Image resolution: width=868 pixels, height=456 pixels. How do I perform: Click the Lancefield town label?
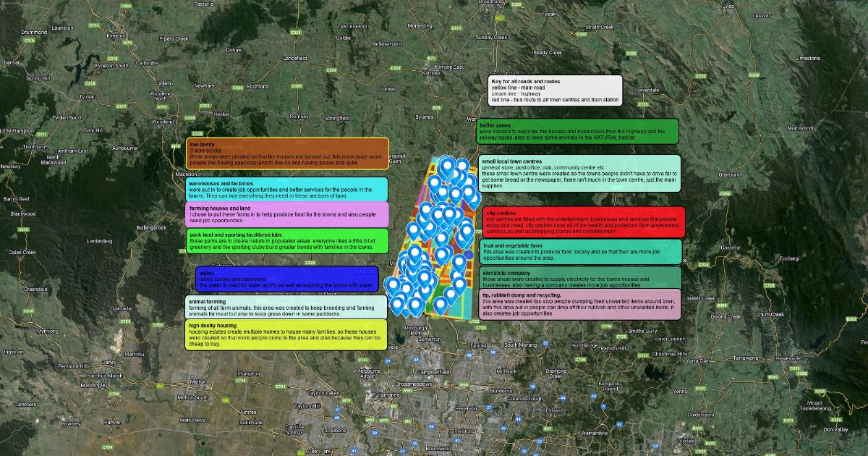(294, 57)
